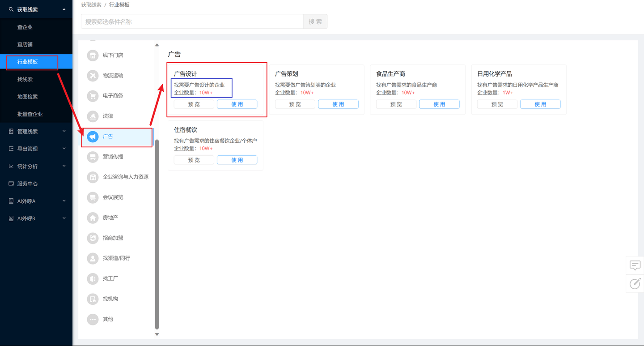The width and height of the screenshot is (644, 346).
Task: Select the 线下门店 storefront icon
Action: (93, 56)
